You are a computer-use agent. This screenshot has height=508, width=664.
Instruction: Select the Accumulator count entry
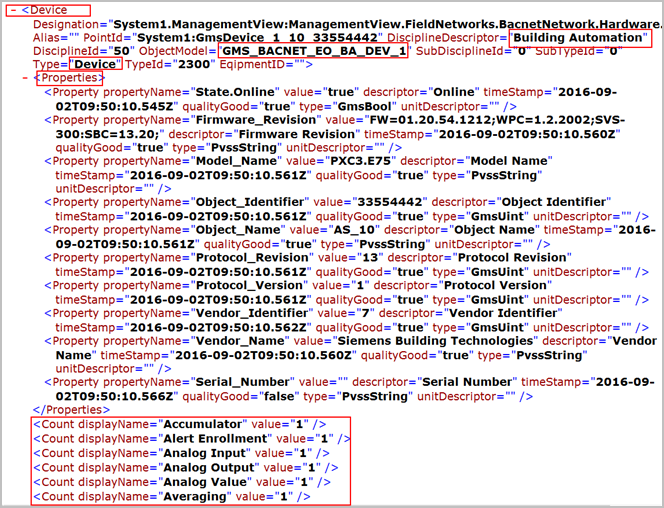click(180, 424)
